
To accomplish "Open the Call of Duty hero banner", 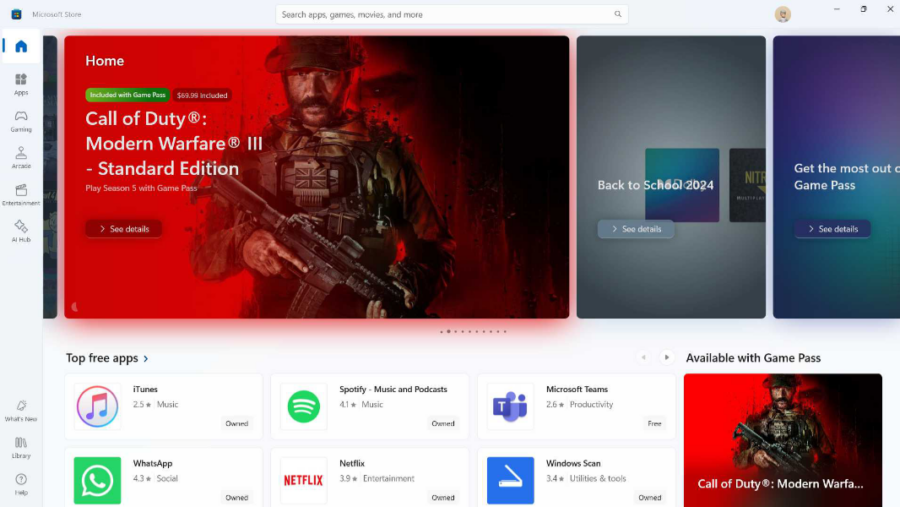I will 317,177.
